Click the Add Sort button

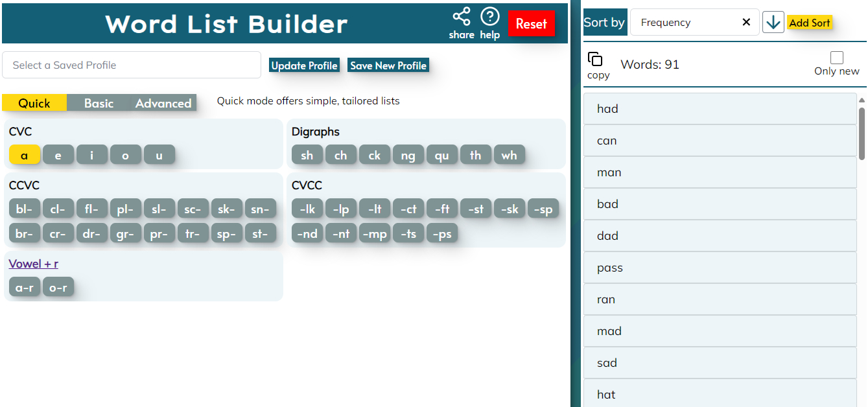pyautogui.click(x=809, y=23)
